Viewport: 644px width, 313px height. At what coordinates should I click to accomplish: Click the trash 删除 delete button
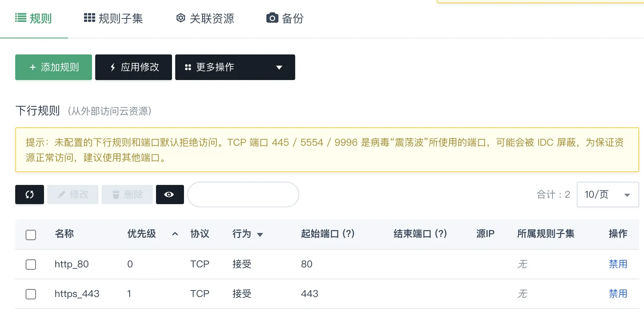(x=127, y=195)
